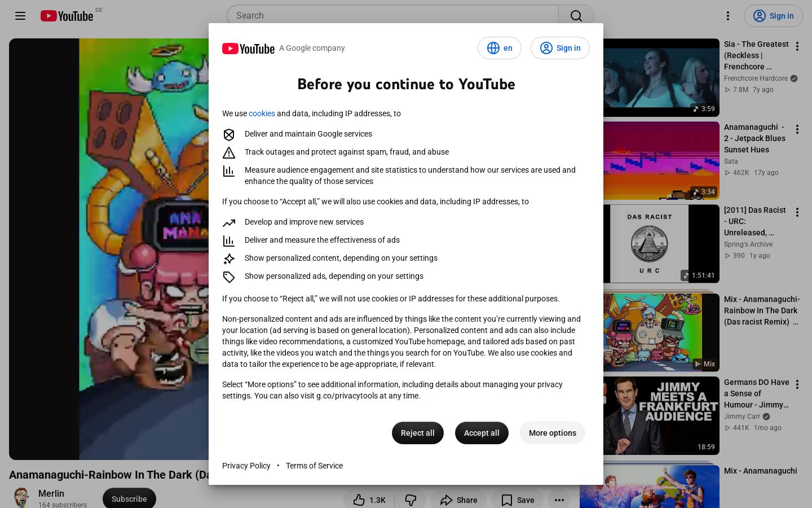Screen dimensions: 812x508
Task: Open options menu for Jetpack Blues Sunset Hues
Action: coord(797,129)
